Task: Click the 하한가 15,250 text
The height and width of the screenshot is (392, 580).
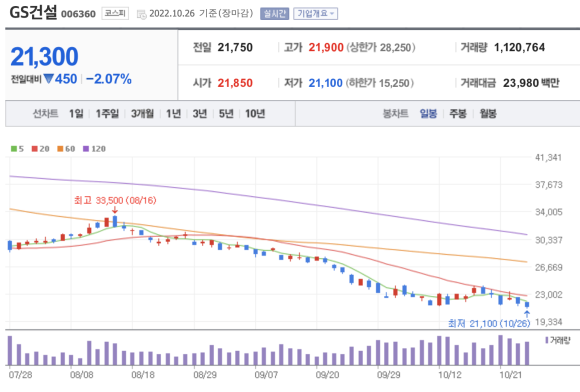Action: click(x=380, y=83)
